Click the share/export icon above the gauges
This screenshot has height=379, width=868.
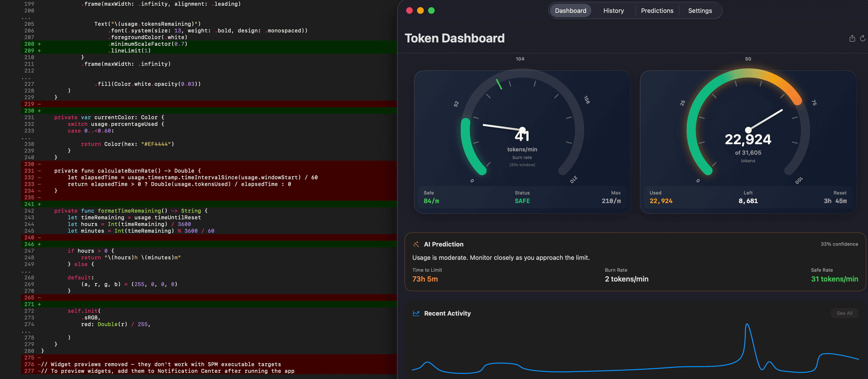point(852,38)
